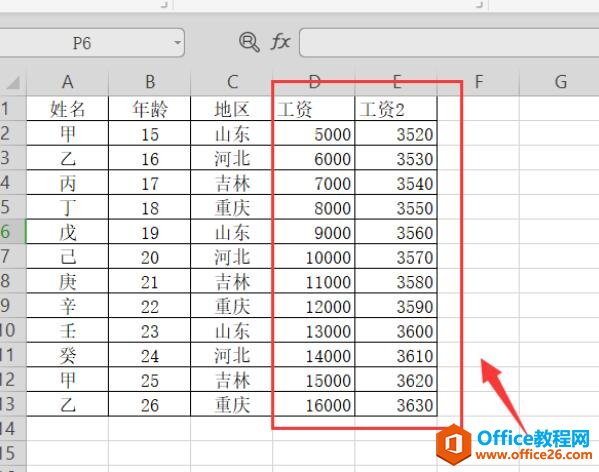
Task: Click the name cell '己'
Action: pyautogui.click(x=68, y=256)
